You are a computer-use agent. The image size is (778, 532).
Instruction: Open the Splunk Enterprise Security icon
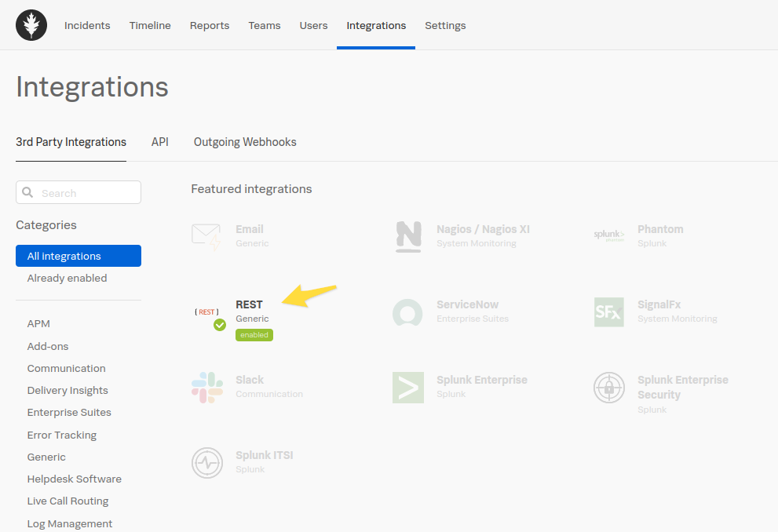pos(609,388)
